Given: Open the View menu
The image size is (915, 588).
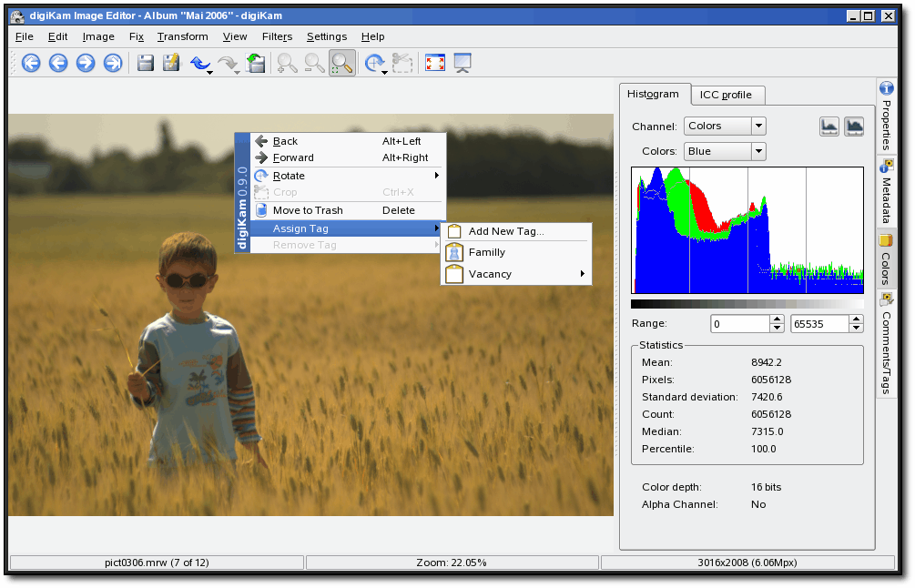Looking at the screenshot, I should tap(235, 36).
